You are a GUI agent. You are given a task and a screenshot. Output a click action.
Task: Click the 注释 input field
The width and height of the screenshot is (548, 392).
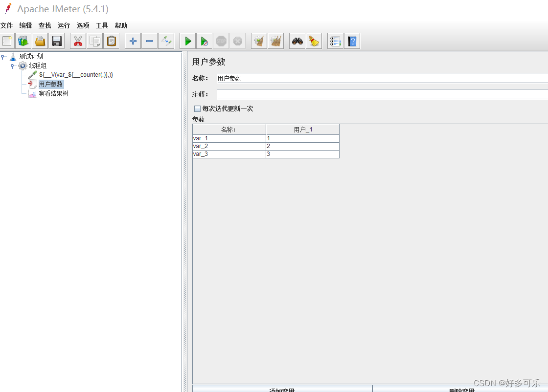pyautogui.click(x=382, y=94)
